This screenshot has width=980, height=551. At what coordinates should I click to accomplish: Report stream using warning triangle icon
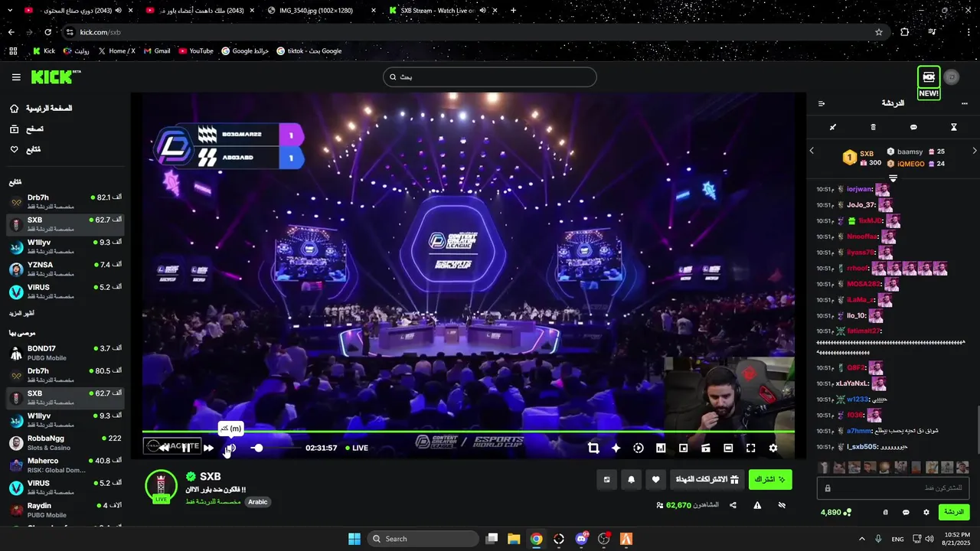(x=757, y=505)
